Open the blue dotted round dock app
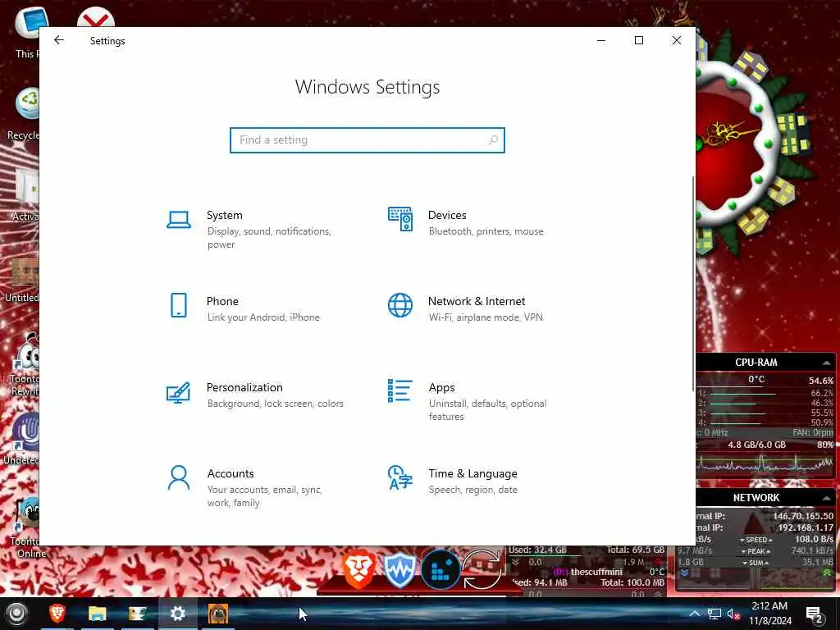 pos(441,570)
